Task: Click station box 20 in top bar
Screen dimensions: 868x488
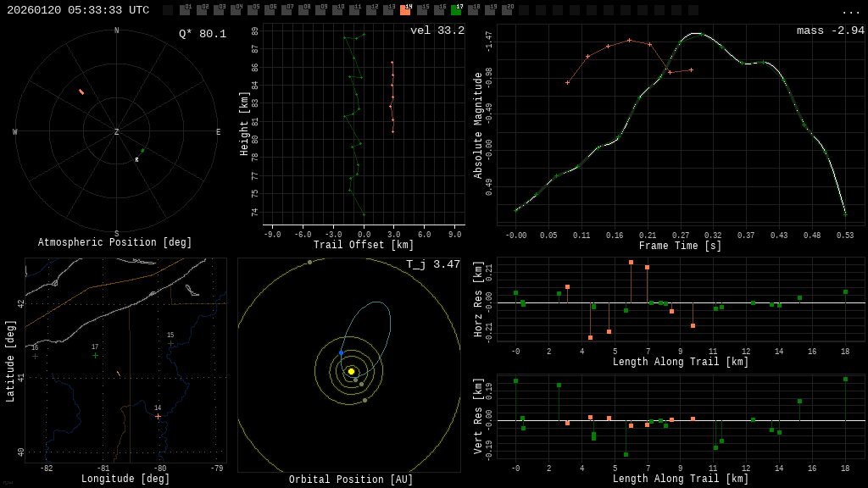Action: click(x=507, y=10)
